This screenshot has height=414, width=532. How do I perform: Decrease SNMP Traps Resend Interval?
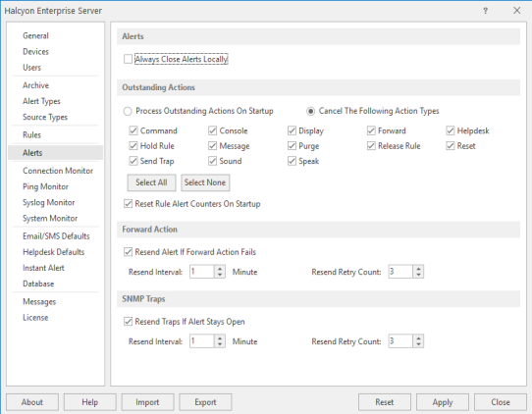(x=220, y=344)
